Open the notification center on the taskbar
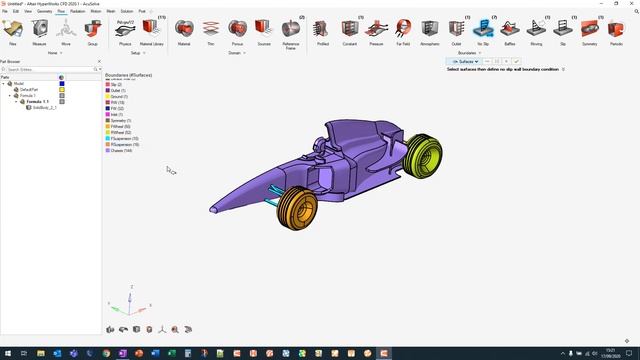 (629, 353)
